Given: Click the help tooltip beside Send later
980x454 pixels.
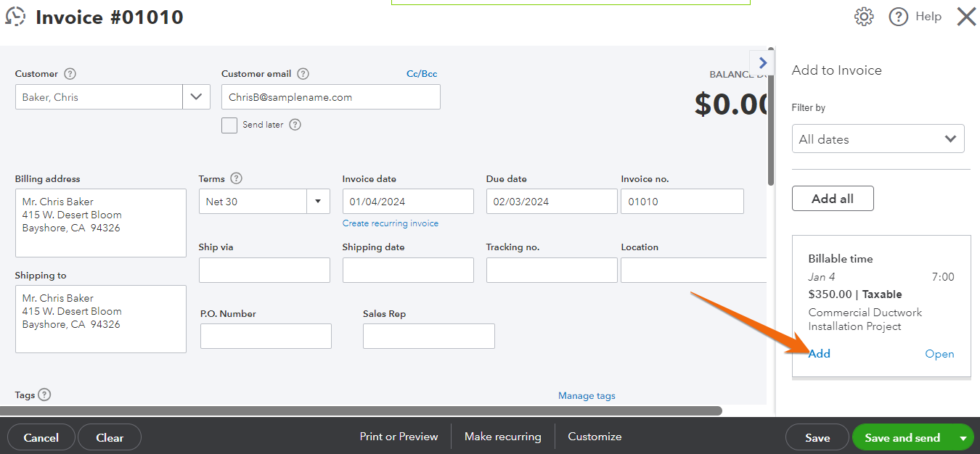Looking at the screenshot, I should point(294,124).
